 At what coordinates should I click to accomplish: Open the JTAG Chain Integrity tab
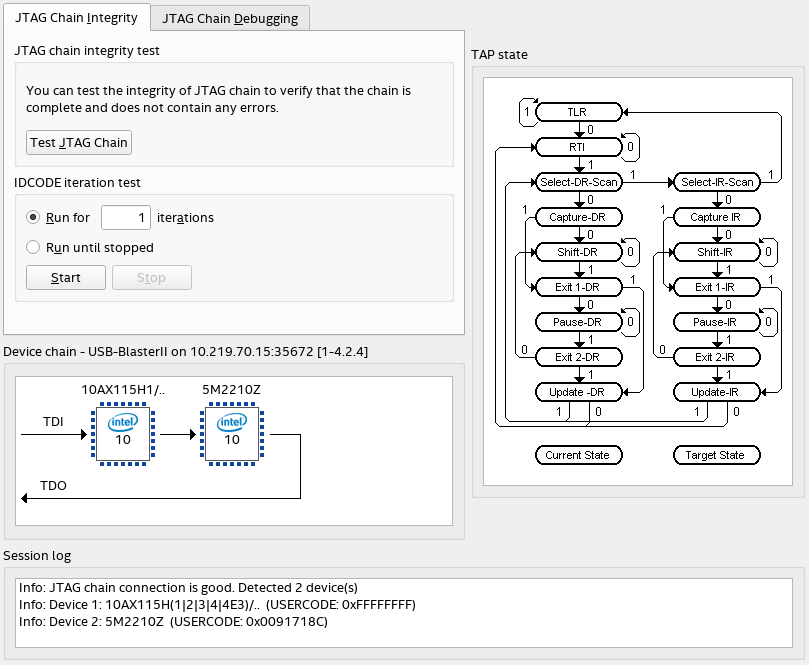click(77, 17)
